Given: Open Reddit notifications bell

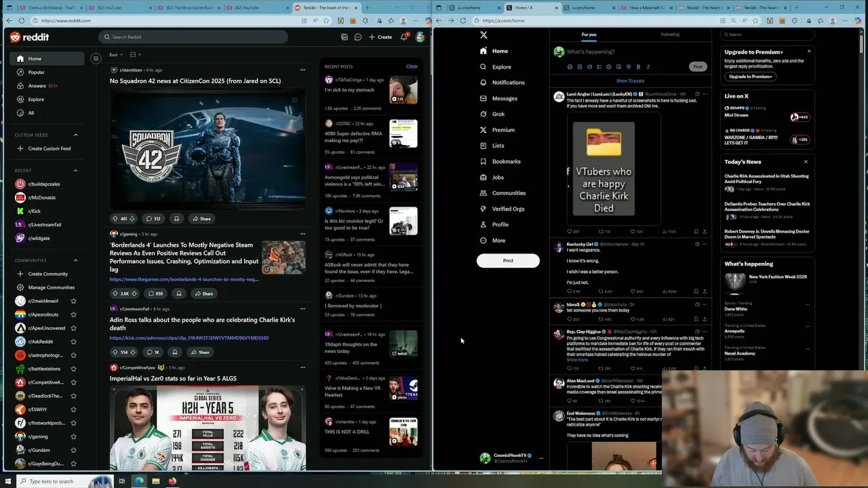Looking at the screenshot, I should tap(403, 37).
